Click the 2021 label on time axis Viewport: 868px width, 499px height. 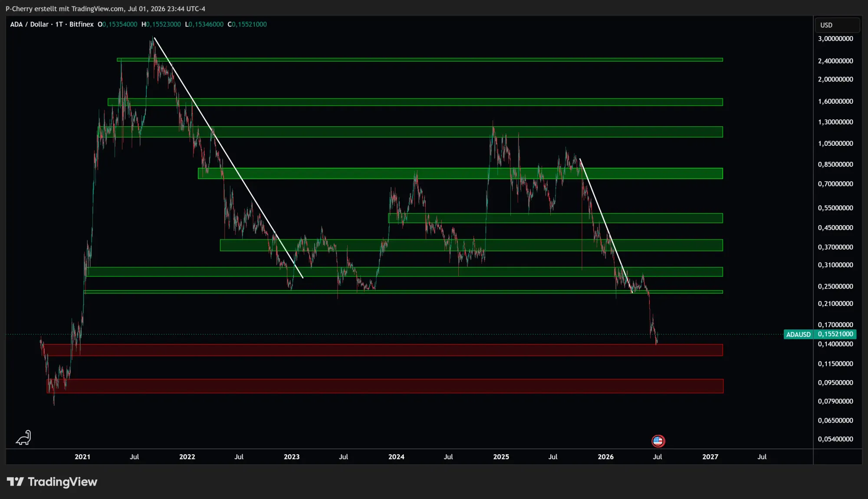82,457
